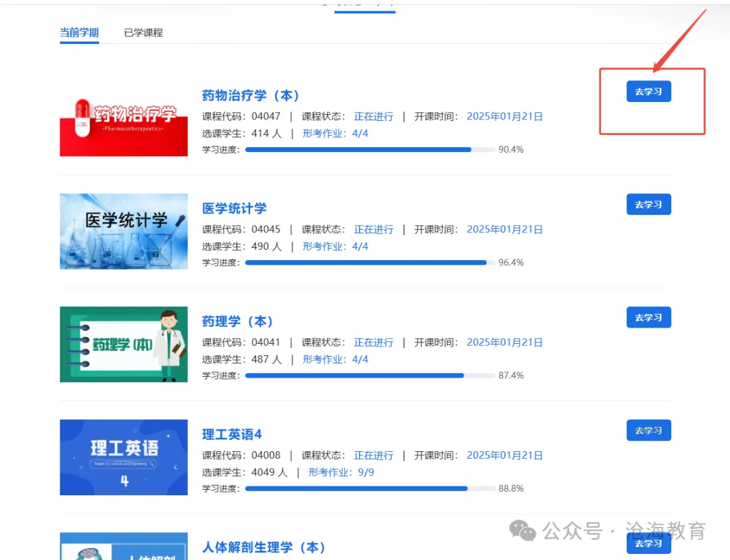Click 正在进行 status for 理工英语4
Screen dimensions: 730x560
click(x=374, y=455)
